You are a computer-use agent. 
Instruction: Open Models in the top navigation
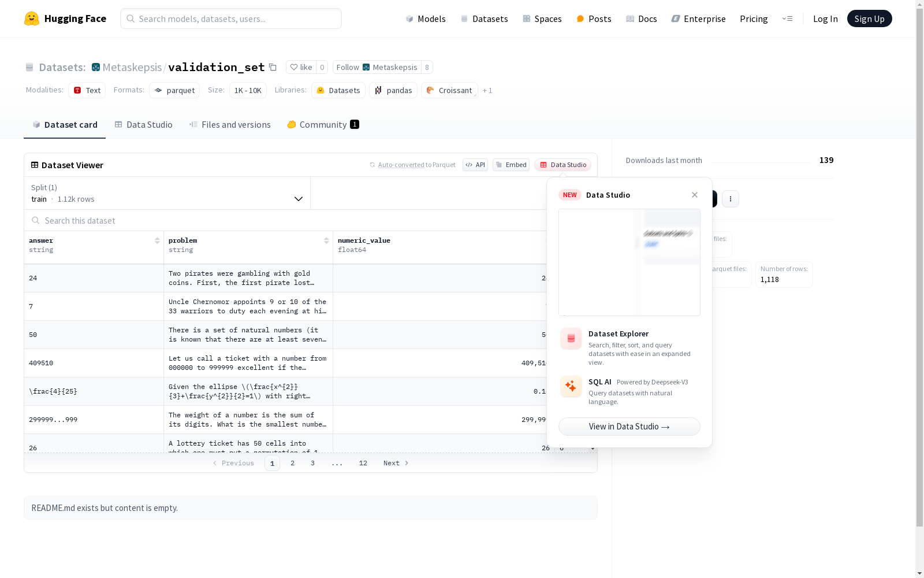click(x=426, y=18)
